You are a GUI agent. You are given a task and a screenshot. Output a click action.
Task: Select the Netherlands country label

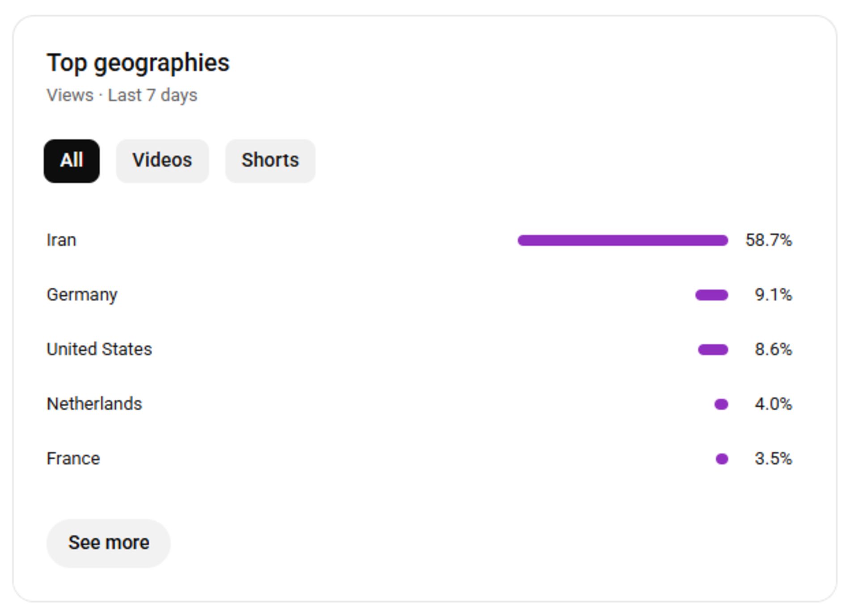pos(94,404)
